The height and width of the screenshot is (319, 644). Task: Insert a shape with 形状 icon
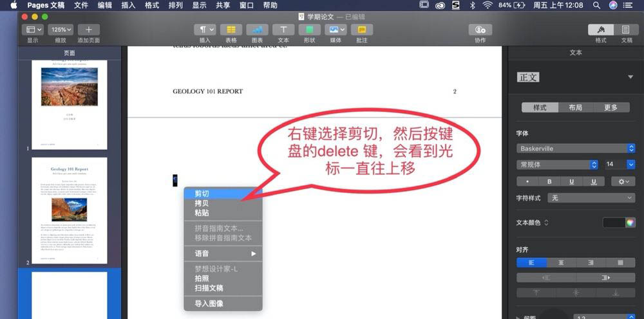click(309, 30)
